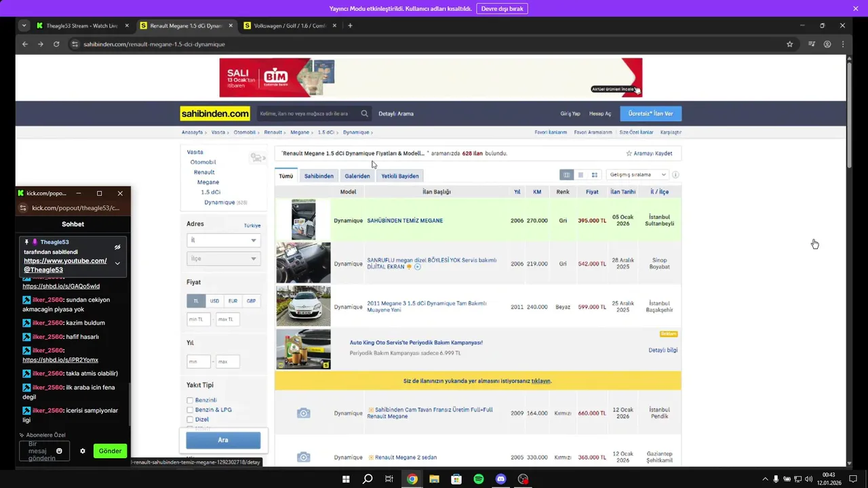Open emoji picker in Kick chat
This screenshot has height=488, width=868.
click(x=59, y=451)
